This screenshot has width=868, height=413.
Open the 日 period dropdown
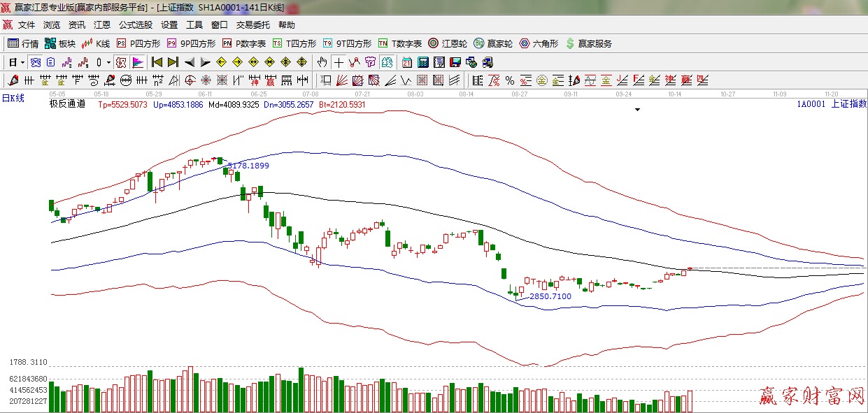16,62
